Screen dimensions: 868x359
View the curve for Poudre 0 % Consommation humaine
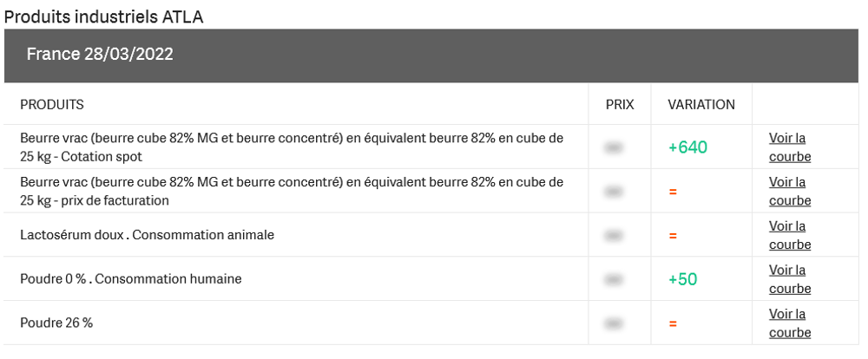[789, 279]
